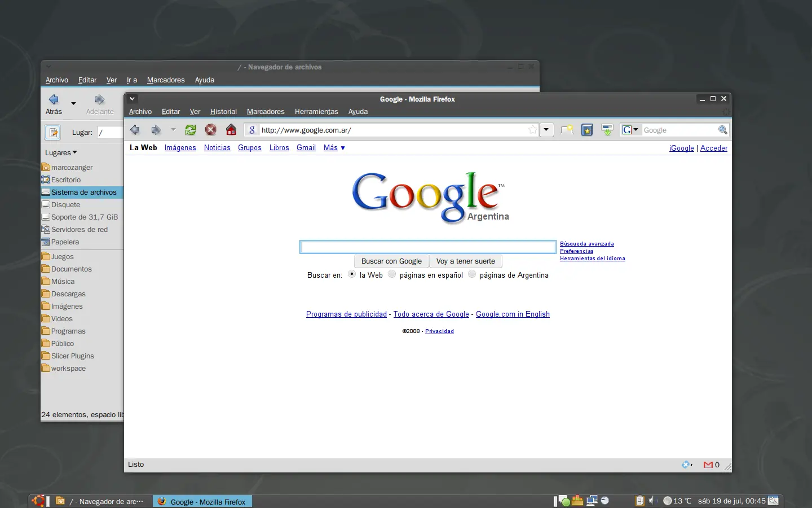The image size is (812, 508).
Task: Open a new tab with the new-tab icon
Action: click(x=567, y=130)
